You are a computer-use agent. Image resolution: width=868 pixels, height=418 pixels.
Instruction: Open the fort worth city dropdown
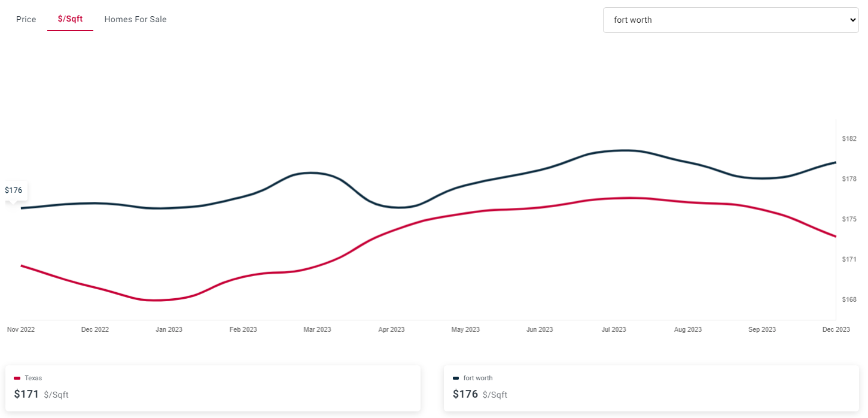click(x=730, y=20)
